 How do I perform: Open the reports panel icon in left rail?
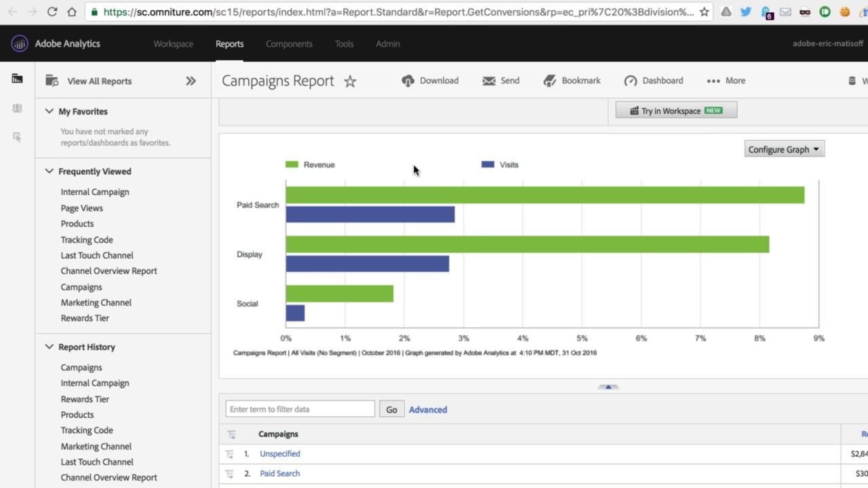coord(17,79)
